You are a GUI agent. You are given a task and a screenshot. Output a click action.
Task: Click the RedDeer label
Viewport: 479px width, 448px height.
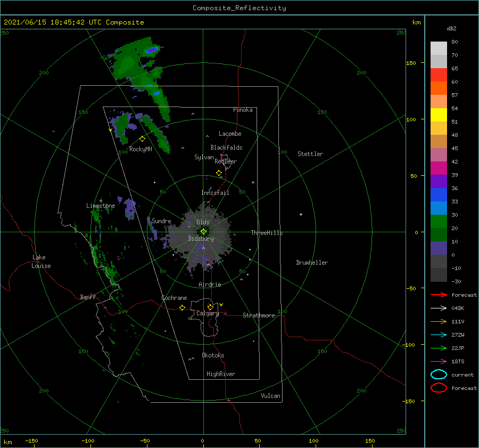(226, 161)
